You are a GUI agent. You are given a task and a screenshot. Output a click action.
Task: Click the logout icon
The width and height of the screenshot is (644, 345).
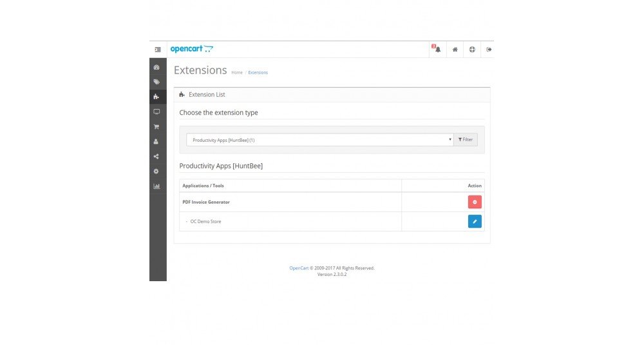pos(489,50)
